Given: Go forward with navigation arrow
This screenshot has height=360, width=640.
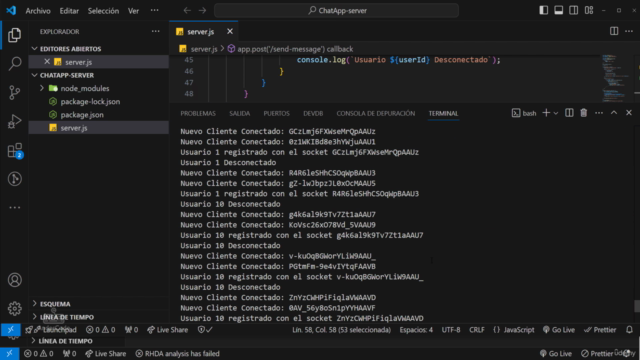Looking at the screenshot, I should click(x=202, y=11).
